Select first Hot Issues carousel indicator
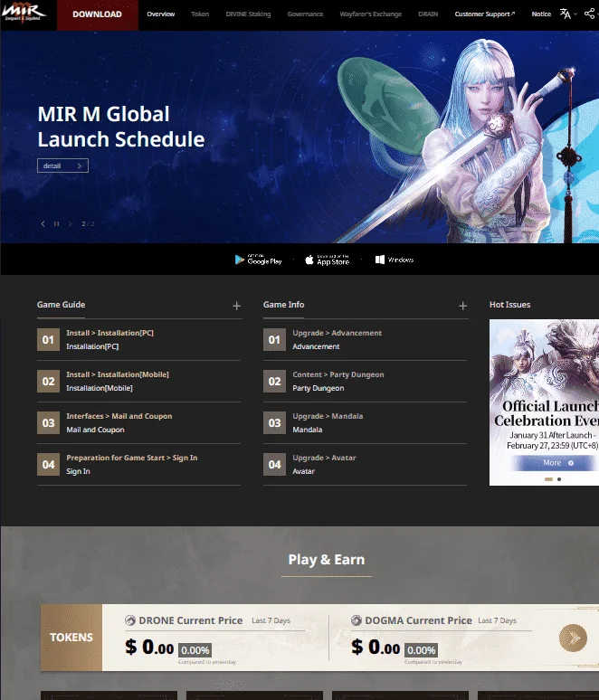The image size is (599, 700). (x=548, y=479)
